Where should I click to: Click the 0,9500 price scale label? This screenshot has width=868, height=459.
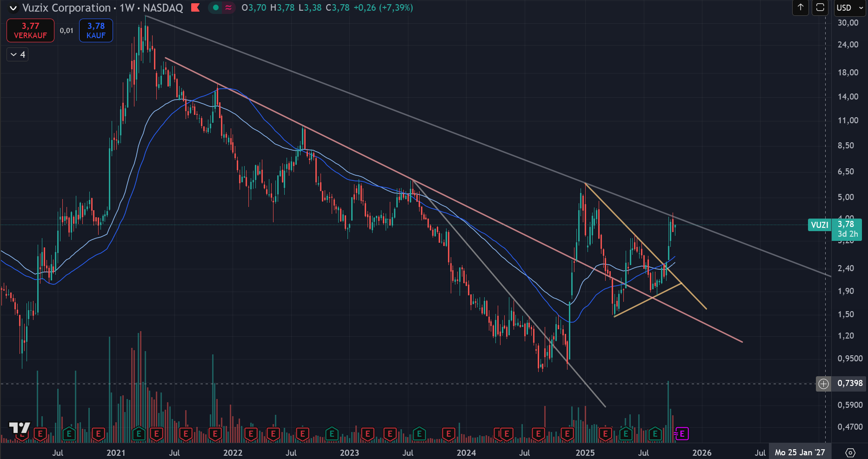850,359
